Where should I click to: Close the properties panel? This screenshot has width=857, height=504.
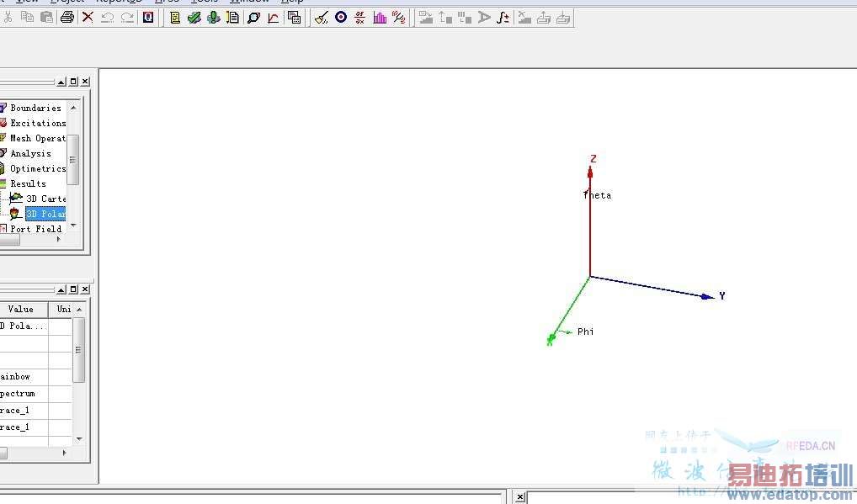pos(85,289)
